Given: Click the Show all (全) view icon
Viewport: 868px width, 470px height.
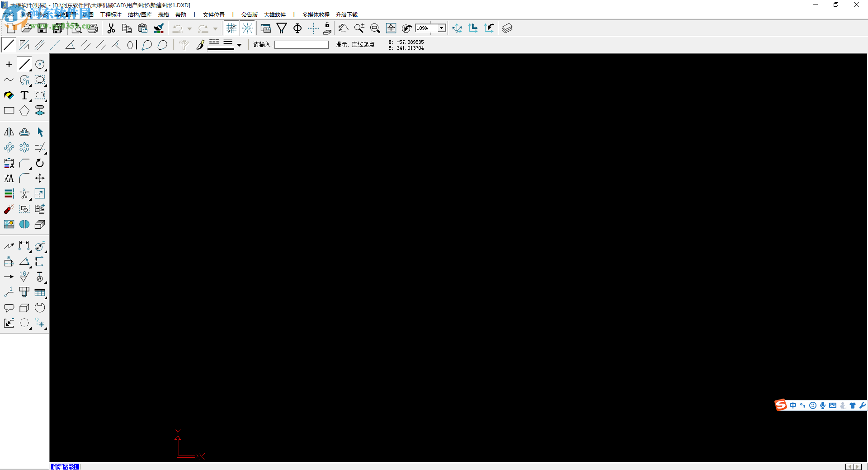Looking at the screenshot, I should click(x=391, y=28).
